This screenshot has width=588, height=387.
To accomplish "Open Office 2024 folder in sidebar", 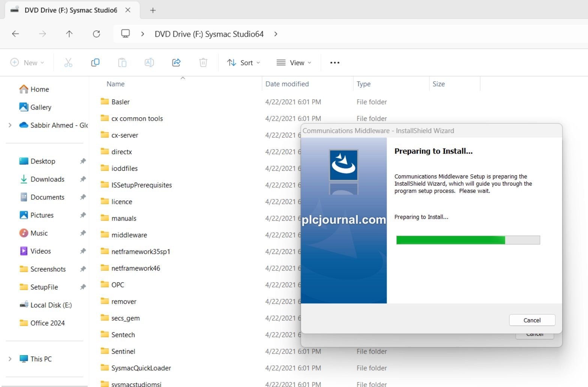I will [x=42, y=323].
